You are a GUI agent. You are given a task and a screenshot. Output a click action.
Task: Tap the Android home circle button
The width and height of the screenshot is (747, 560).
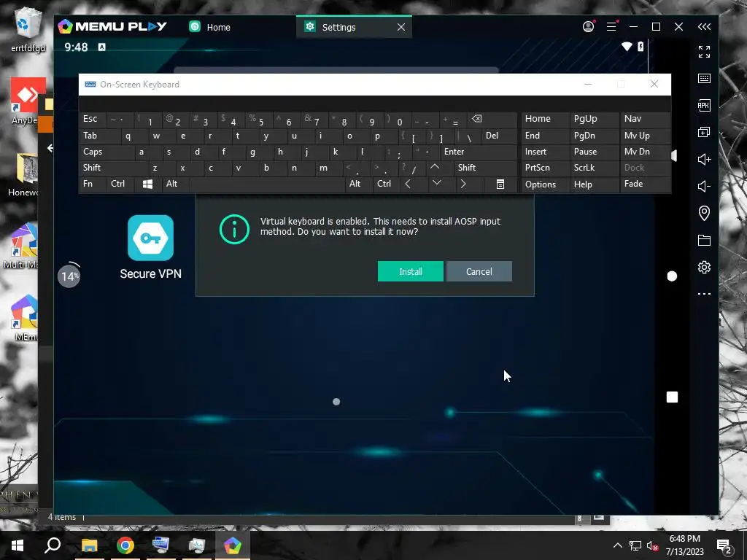672,276
